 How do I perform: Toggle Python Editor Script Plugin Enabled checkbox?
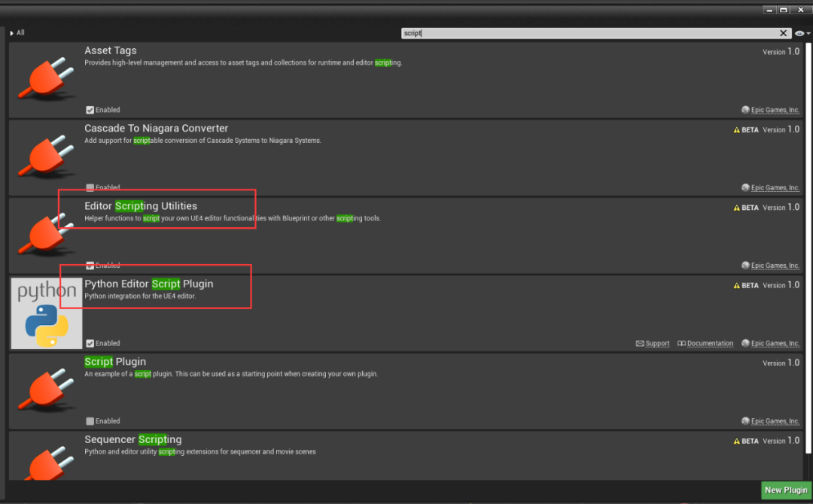tap(90, 344)
